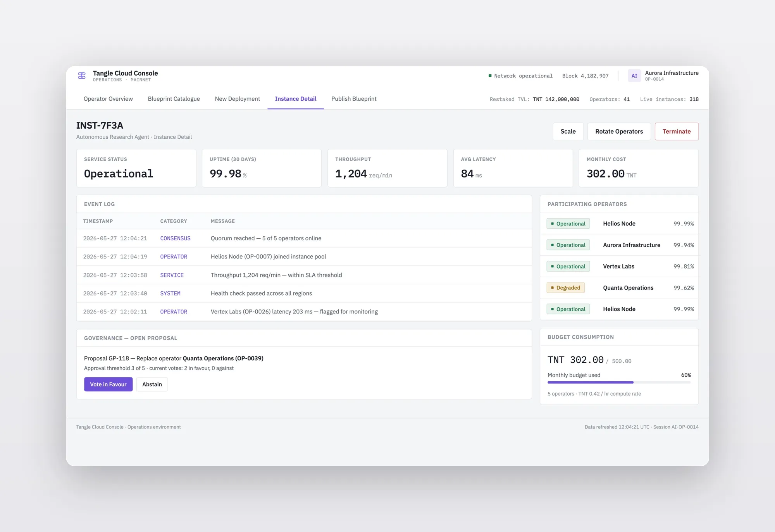Click 'Autonomous Research Agent · Instance Detail' subtitle
The width and height of the screenshot is (775, 532).
coord(134,137)
